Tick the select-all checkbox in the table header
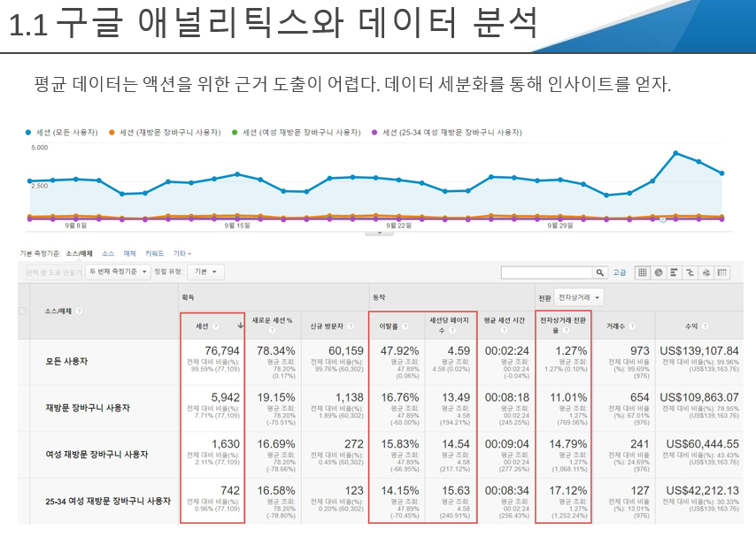756x537 pixels. (x=22, y=311)
